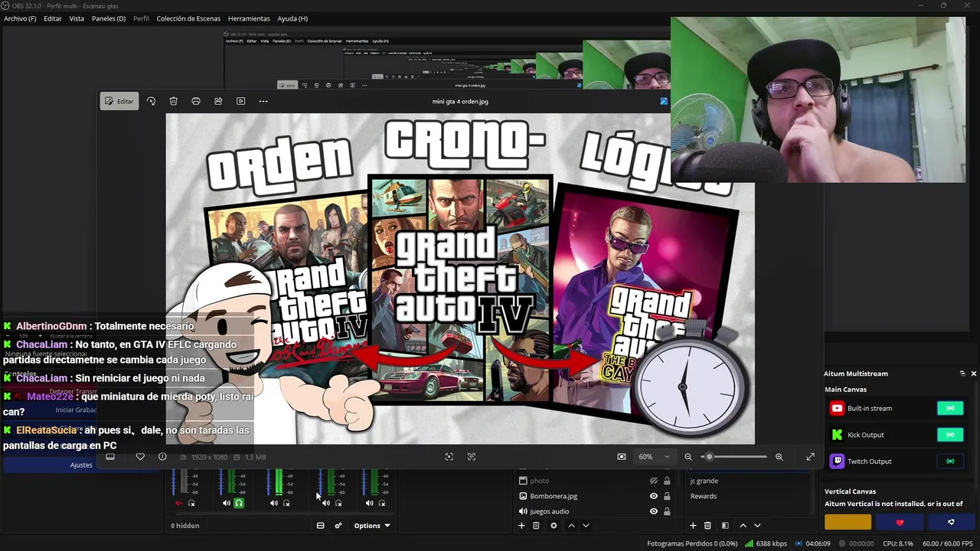Add a new source with plus icon

click(x=521, y=526)
